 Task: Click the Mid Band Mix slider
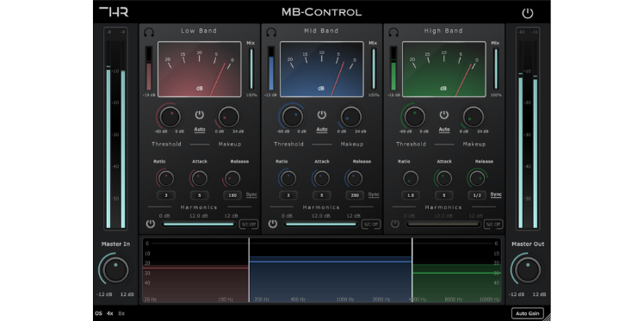pos(374,69)
